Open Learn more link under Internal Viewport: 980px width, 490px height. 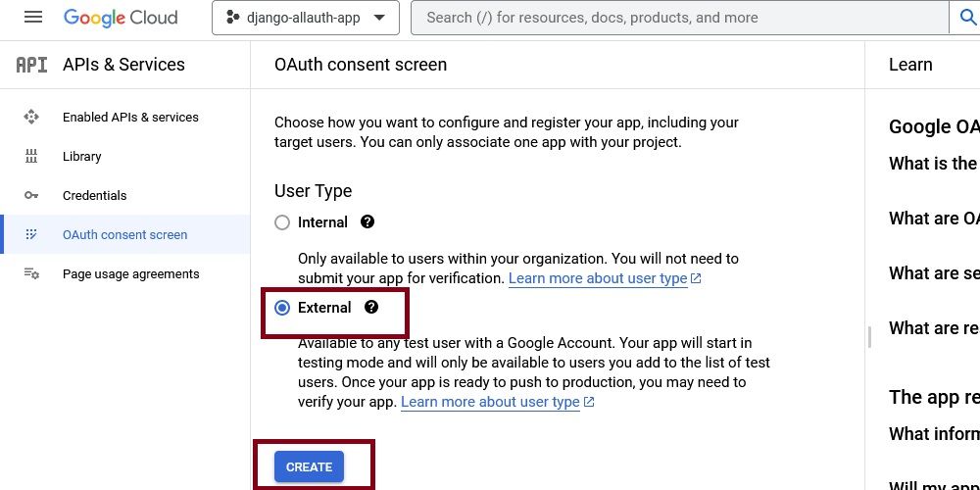point(598,278)
